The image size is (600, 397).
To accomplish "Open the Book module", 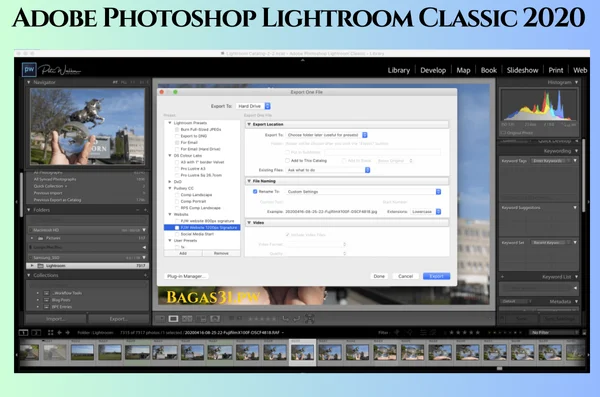I will pos(489,70).
